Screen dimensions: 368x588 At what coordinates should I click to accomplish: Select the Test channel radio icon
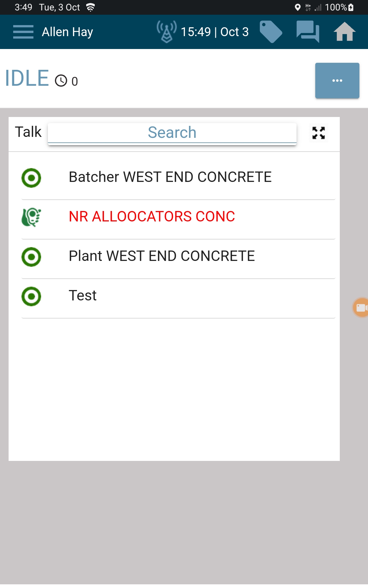31,296
